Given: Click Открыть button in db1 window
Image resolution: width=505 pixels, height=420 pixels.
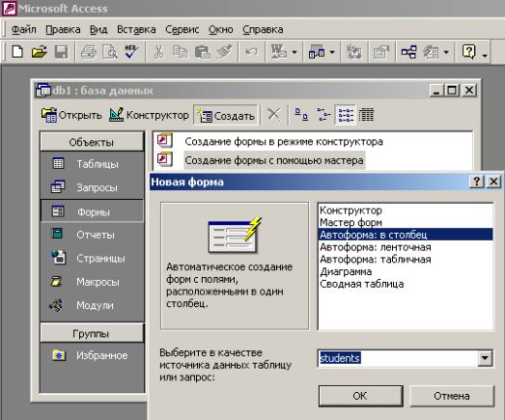Looking at the screenshot, I should pyautogui.click(x=71, y=115).
